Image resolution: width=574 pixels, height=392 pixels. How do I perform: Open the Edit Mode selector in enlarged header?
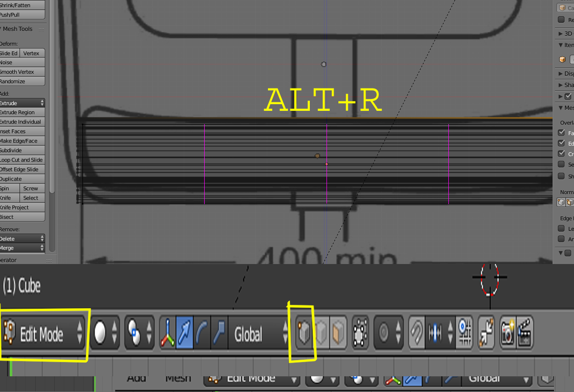point(44,334)
